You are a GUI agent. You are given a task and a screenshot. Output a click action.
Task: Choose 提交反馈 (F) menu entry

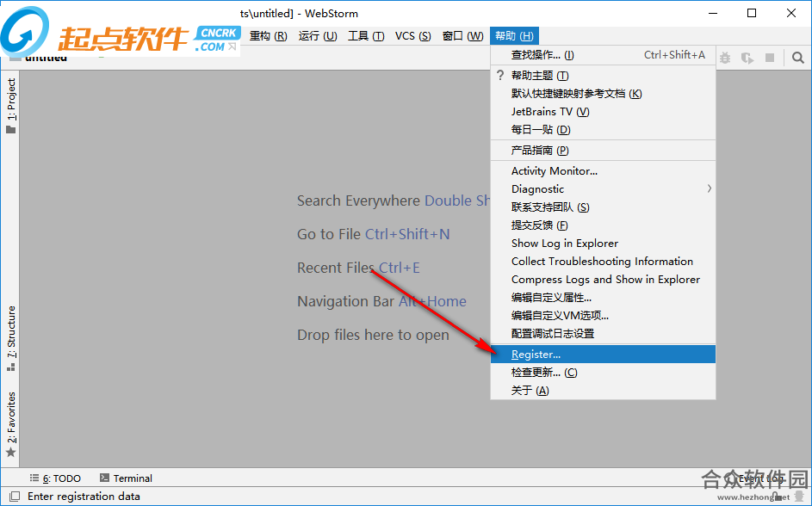tap(603, 225)
